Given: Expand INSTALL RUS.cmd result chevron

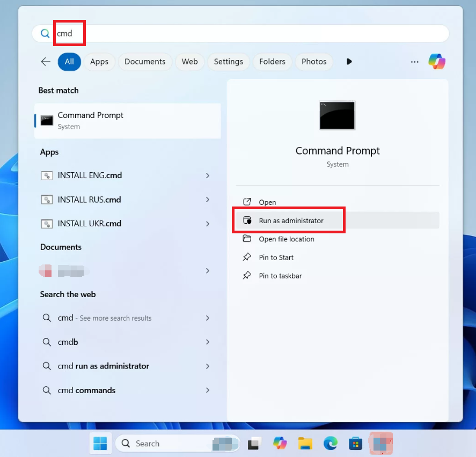Looking at the screenshot, I should click(207, 200).
